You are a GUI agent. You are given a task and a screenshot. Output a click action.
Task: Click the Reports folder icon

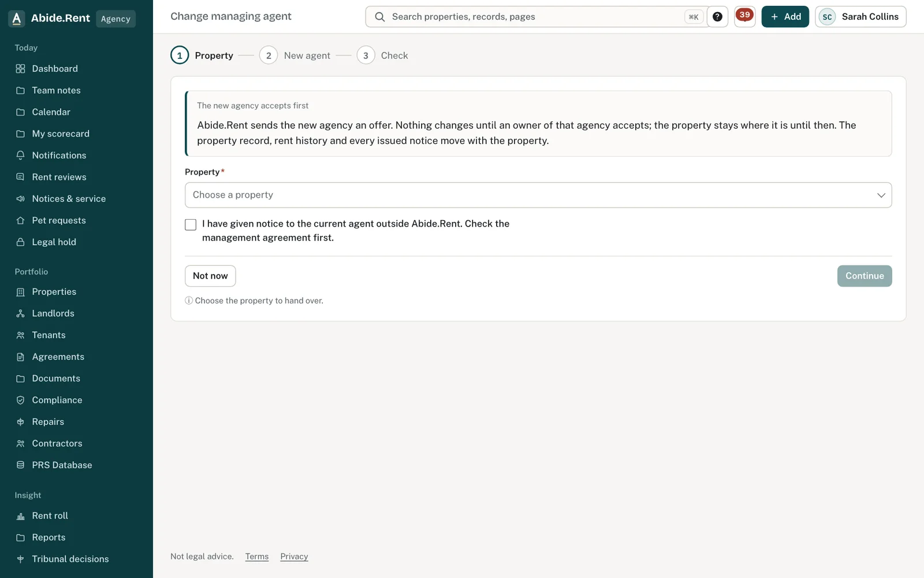tap(20, 538)
